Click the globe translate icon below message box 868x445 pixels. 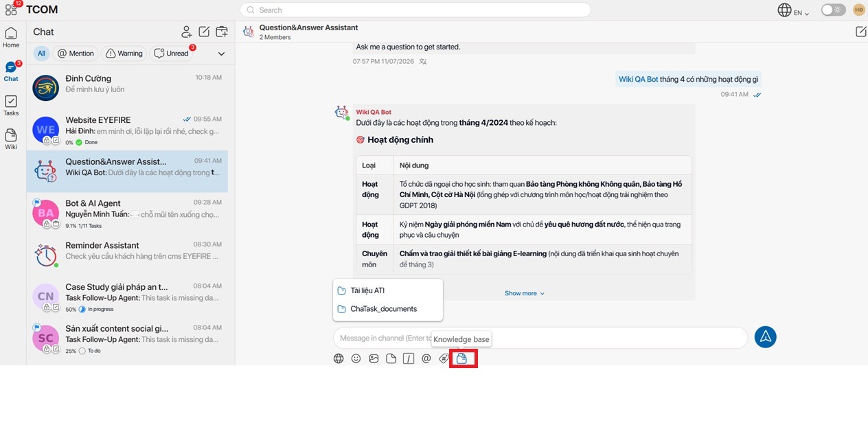click(339, 358)
